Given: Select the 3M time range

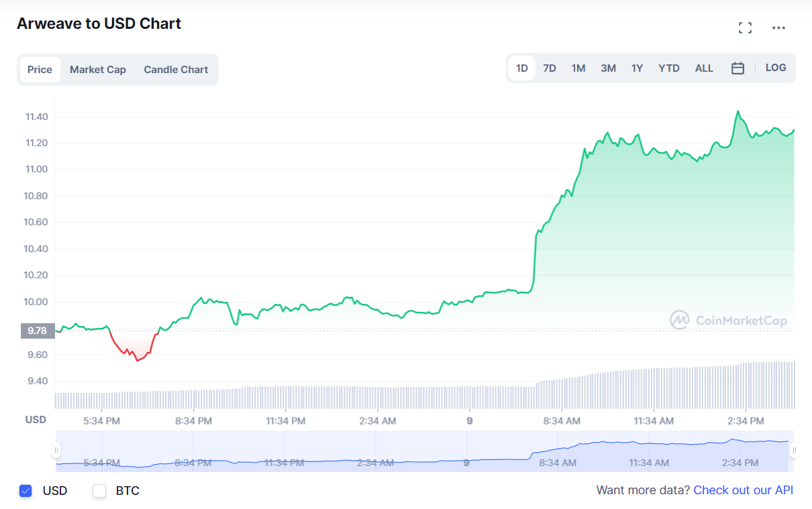Looking at the screenshot, I should 608,68.
